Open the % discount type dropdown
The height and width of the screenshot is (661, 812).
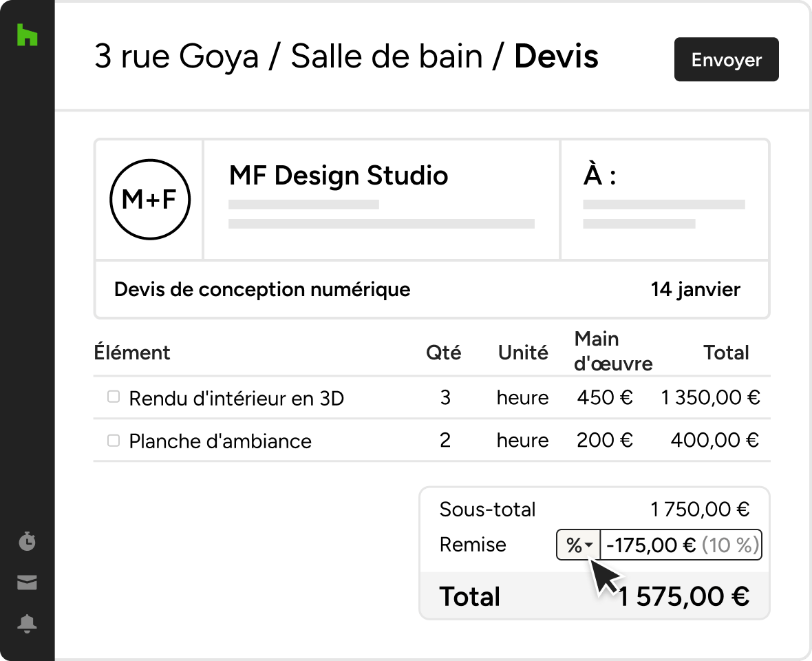point(579,545)
